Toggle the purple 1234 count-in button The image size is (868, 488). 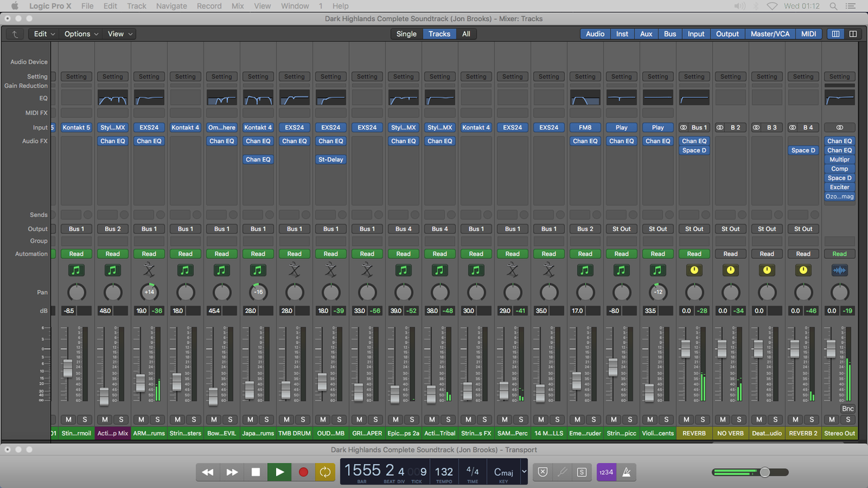pos(606,472)
